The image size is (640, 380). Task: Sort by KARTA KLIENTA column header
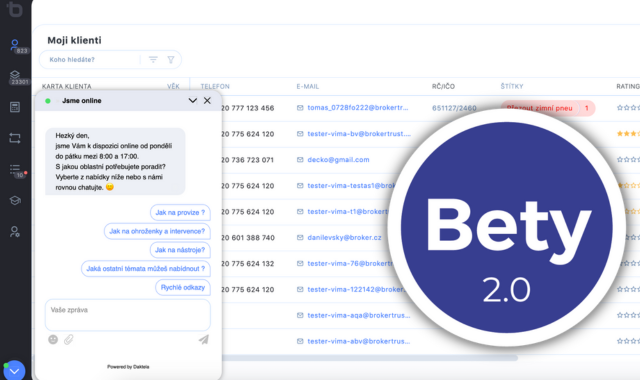[67, 87]
